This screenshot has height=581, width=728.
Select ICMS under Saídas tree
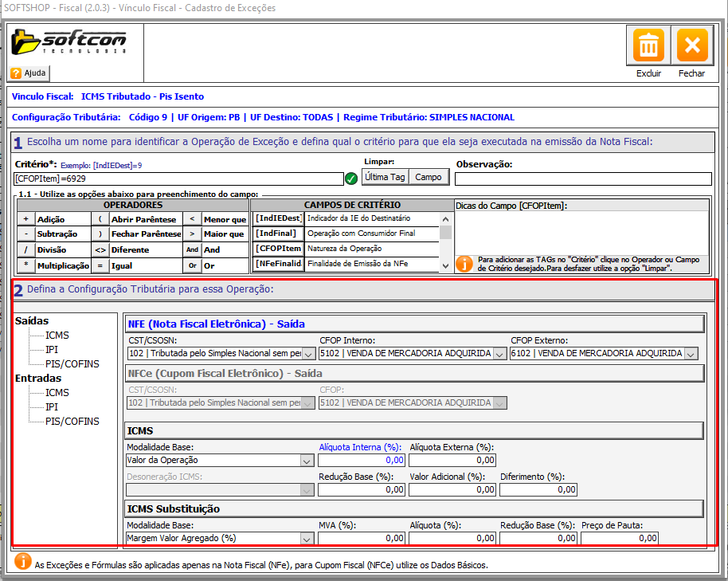[x=57, y=336]
